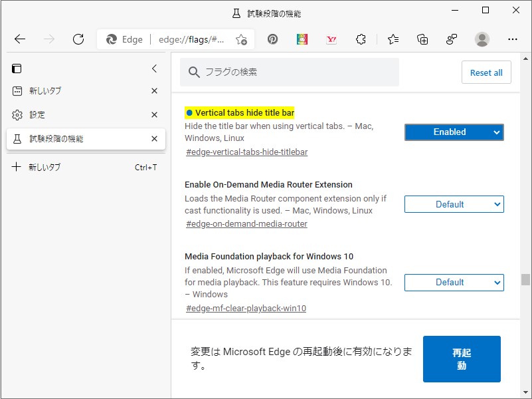Switch to the first 新しいタブ tab
The height and width of the screenshot is (399, 532).
click(86, 91)
